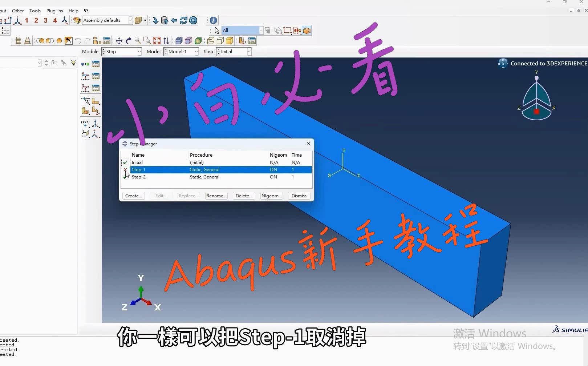Click the Box Zoom icon
This screenshot has height=366, width=588.
(x=147, y=41)
